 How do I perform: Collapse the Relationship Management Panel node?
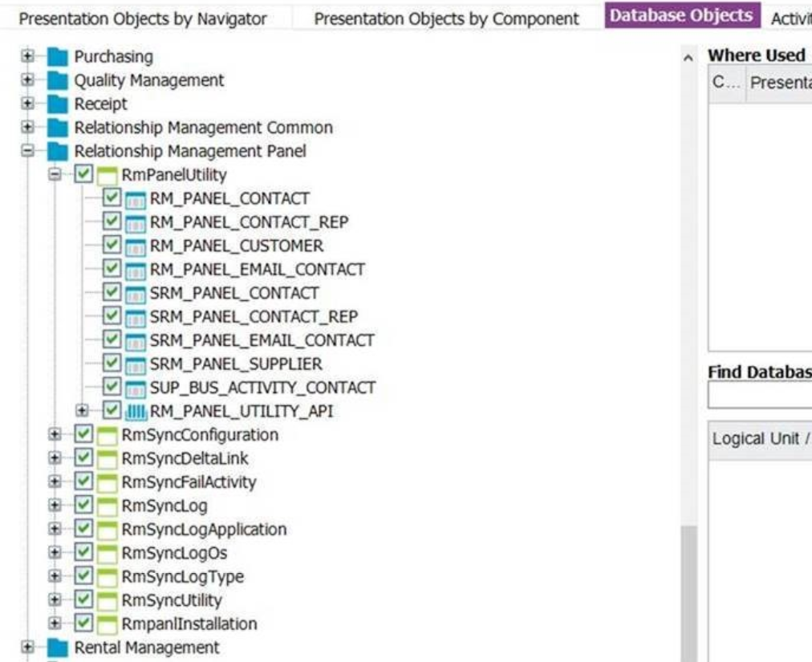click(x=27, y=151)
